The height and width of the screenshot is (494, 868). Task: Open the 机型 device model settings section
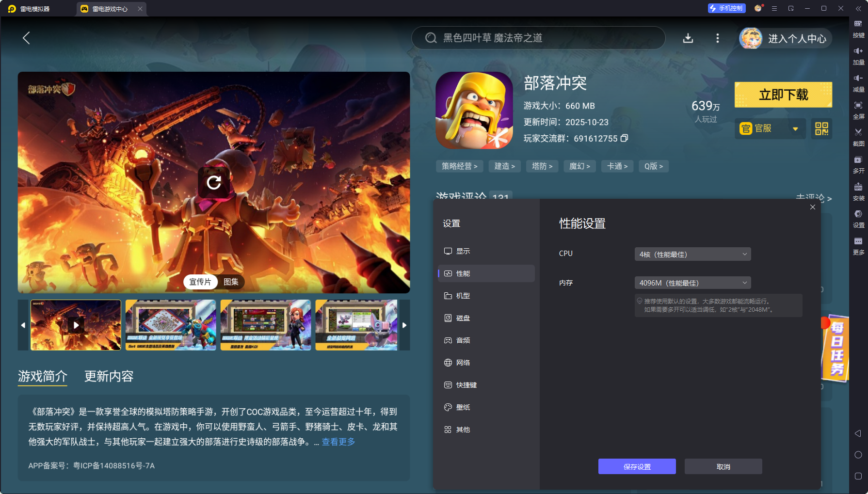(486, 296)
